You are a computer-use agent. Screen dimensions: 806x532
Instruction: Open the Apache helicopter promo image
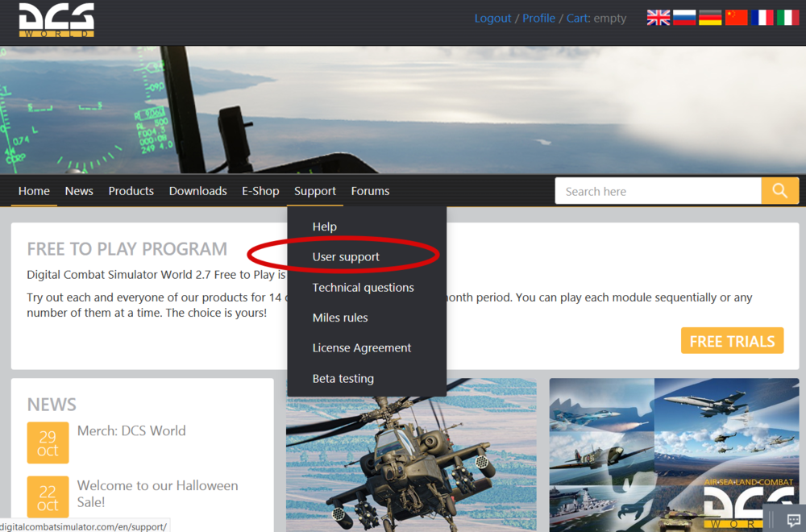coord(411,463)
